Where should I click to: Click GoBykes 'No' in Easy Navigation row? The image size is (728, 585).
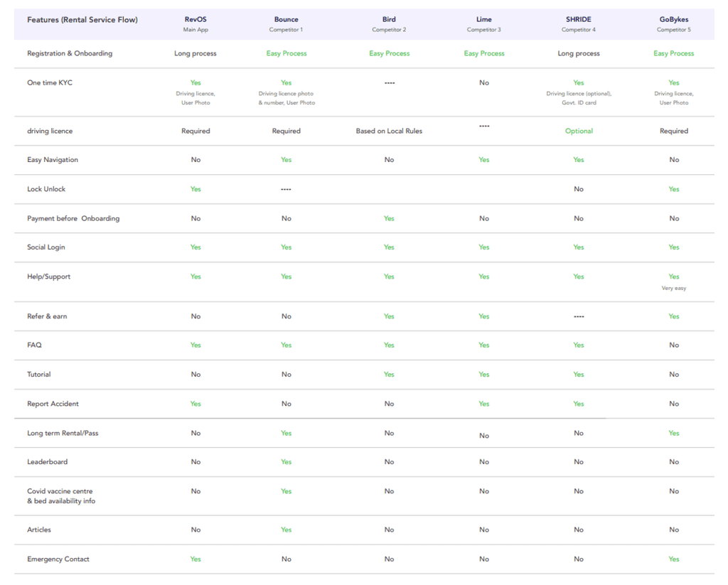(x=674, y=160)
